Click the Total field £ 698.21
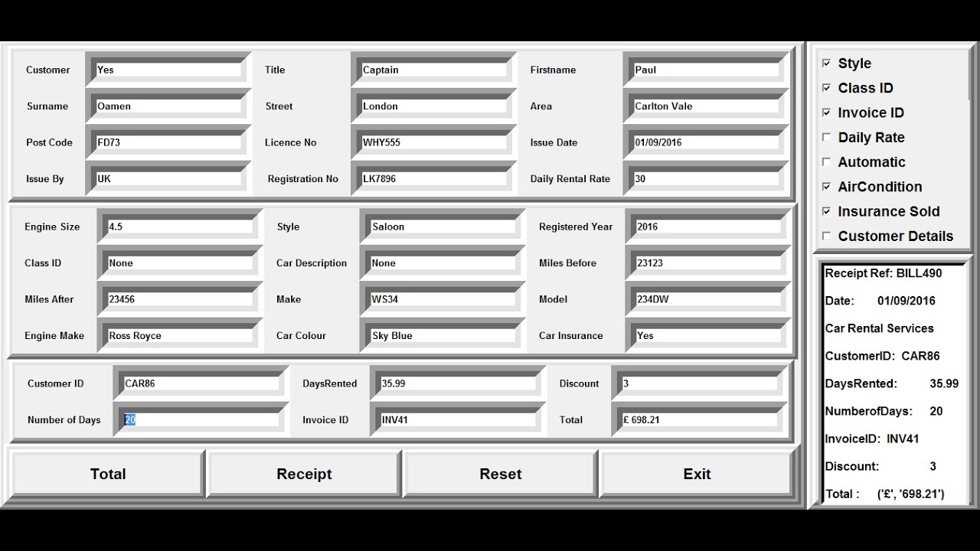 700,419
